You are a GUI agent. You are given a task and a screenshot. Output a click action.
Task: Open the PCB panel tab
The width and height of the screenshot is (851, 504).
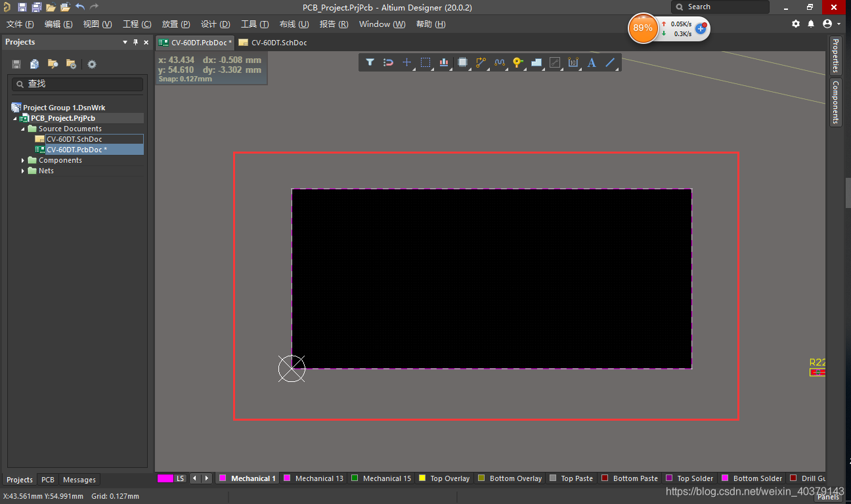48,480
